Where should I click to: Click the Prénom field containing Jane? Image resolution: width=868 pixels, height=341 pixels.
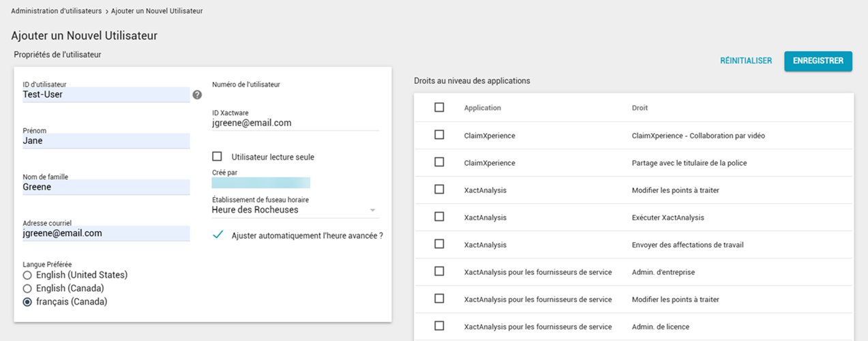coord(106,140)
